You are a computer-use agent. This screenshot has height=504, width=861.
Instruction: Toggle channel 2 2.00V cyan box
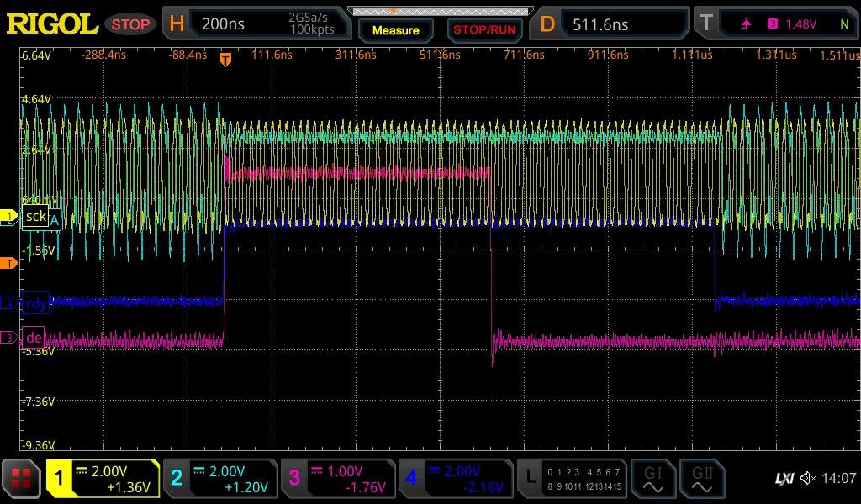coord(220,479)
